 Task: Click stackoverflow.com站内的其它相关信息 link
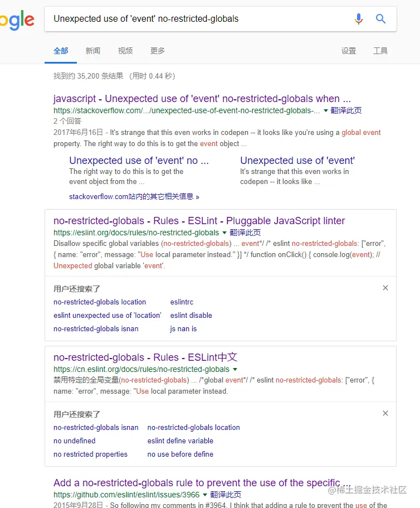134,197
